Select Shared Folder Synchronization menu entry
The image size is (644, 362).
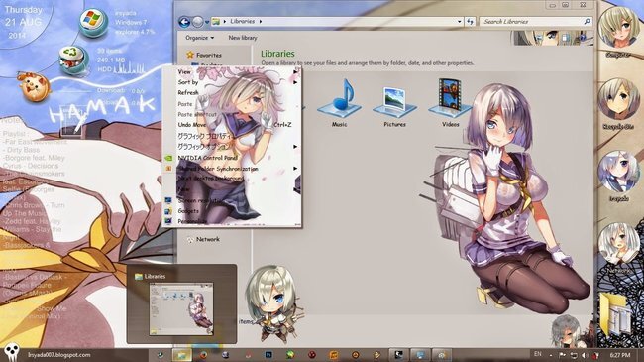(x=218, y=169)
